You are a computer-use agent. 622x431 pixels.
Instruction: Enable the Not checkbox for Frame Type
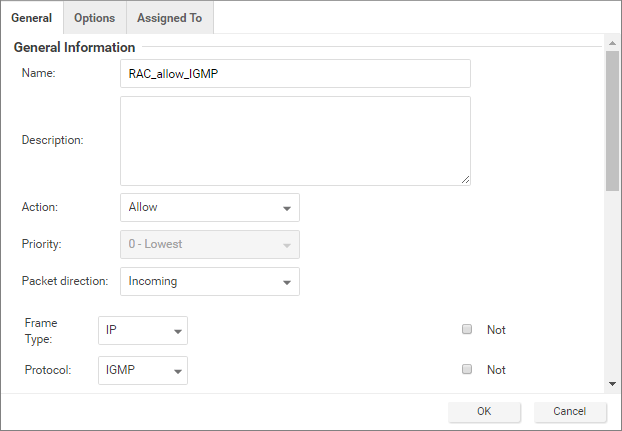coord(467,330)
